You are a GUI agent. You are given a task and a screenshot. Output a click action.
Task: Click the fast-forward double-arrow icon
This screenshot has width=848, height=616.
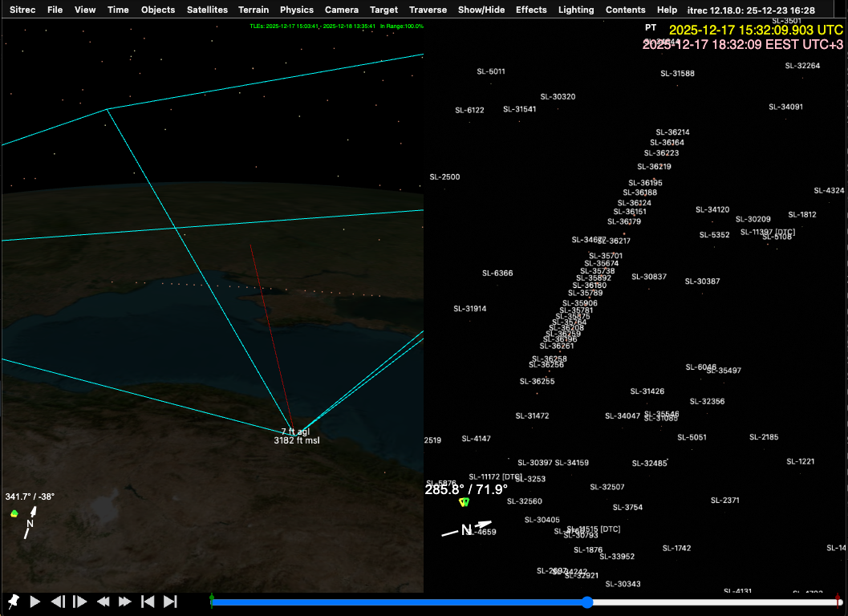coord(125,601)
